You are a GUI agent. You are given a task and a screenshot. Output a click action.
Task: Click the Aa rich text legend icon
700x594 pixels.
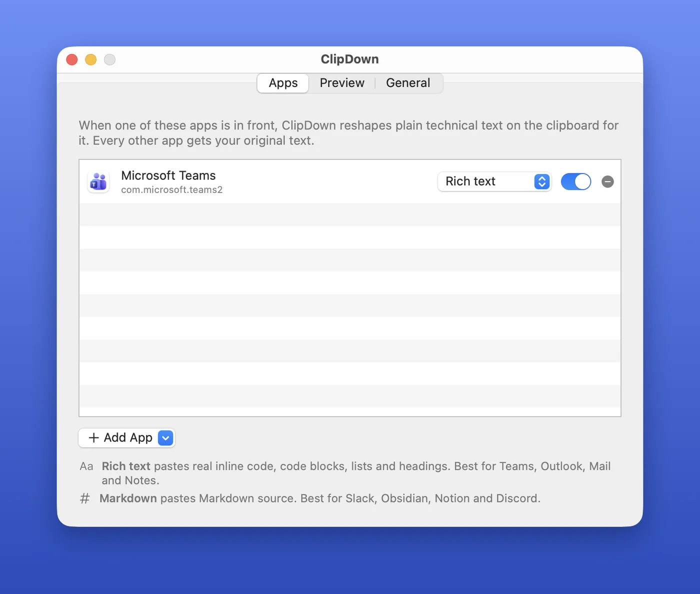click(x=86, y=466)
